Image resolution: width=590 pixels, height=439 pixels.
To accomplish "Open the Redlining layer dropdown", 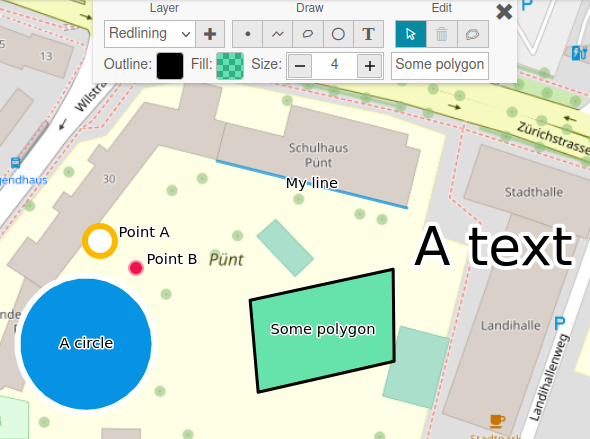I will click(150, 34).
